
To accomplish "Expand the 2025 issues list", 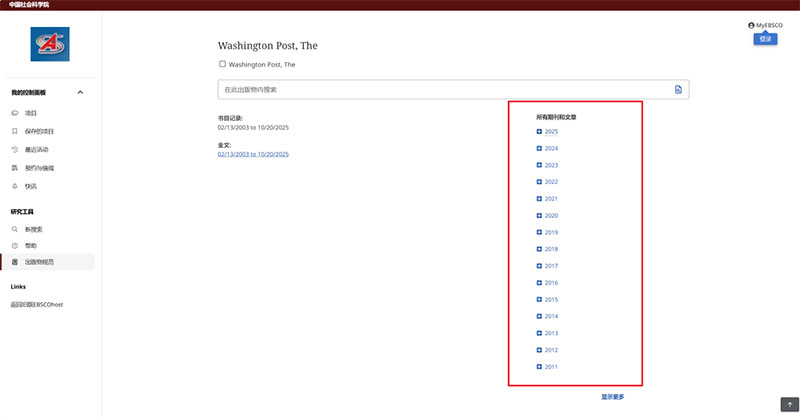I will click(540, 132).
